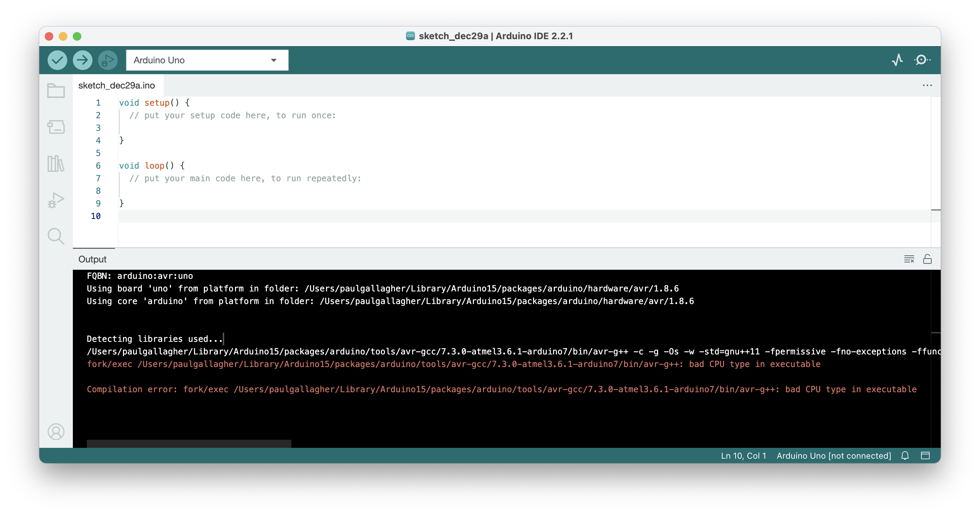980x515 pixels.
Task: Click the Start Debugging toolbar button
Action: point(108,60)
